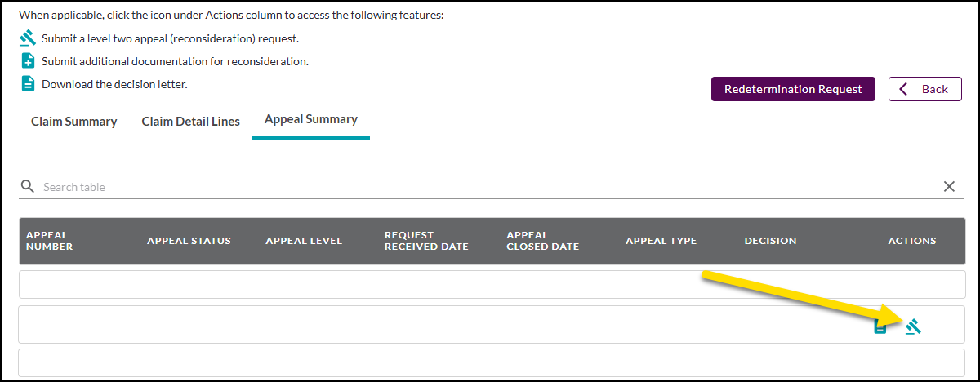Click the magnifying glass search icon
Screen dimensions: 980x382
(28, 187)
